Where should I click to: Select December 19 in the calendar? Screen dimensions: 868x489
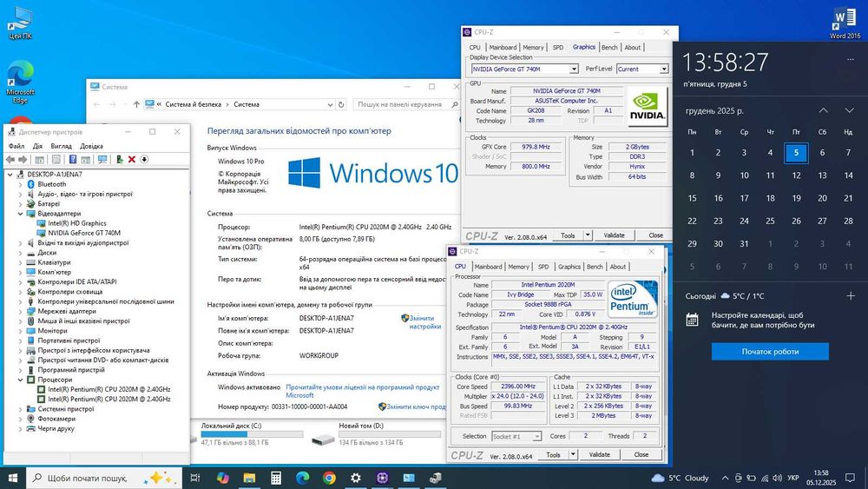coord(796,198)
